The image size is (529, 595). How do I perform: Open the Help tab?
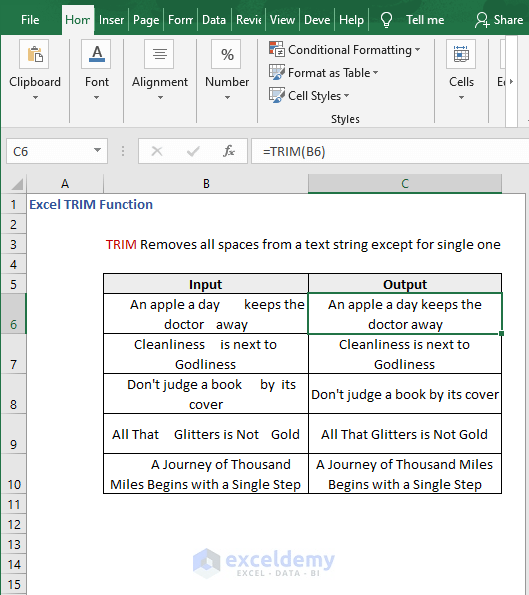[x=351, y=20]
